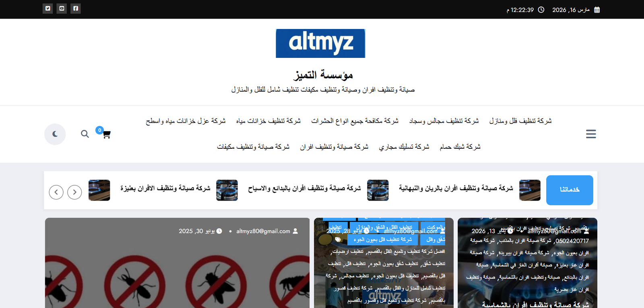Click the blue خدماتنا button
The image size is (644, 308).
(x=569, y=190)
